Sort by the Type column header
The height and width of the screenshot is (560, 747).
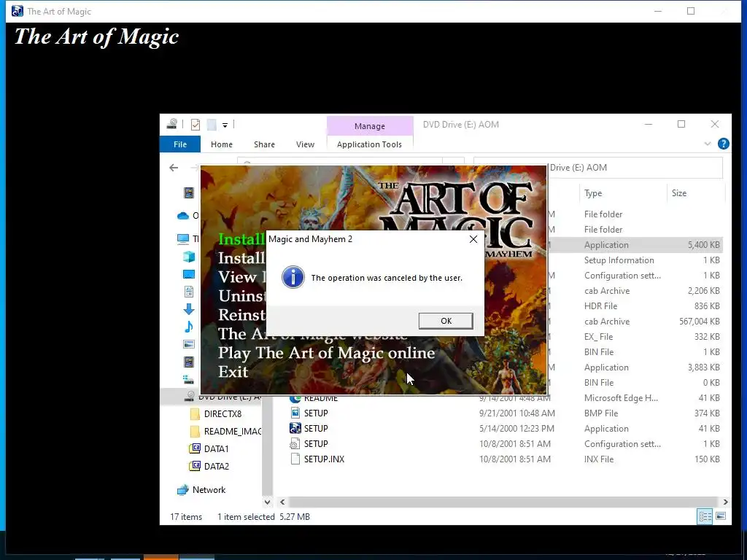pos(593,192)
